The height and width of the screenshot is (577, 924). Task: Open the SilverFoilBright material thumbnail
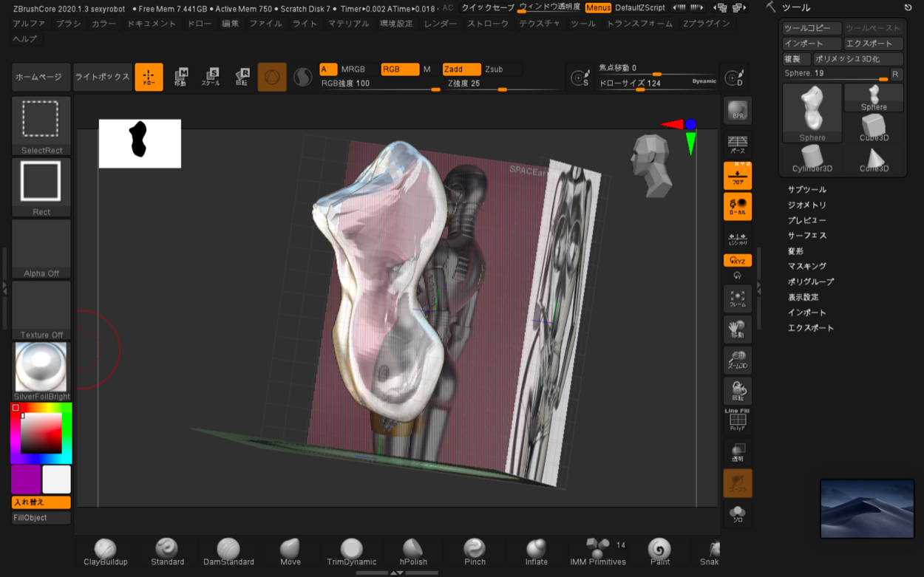click(41, 367)
